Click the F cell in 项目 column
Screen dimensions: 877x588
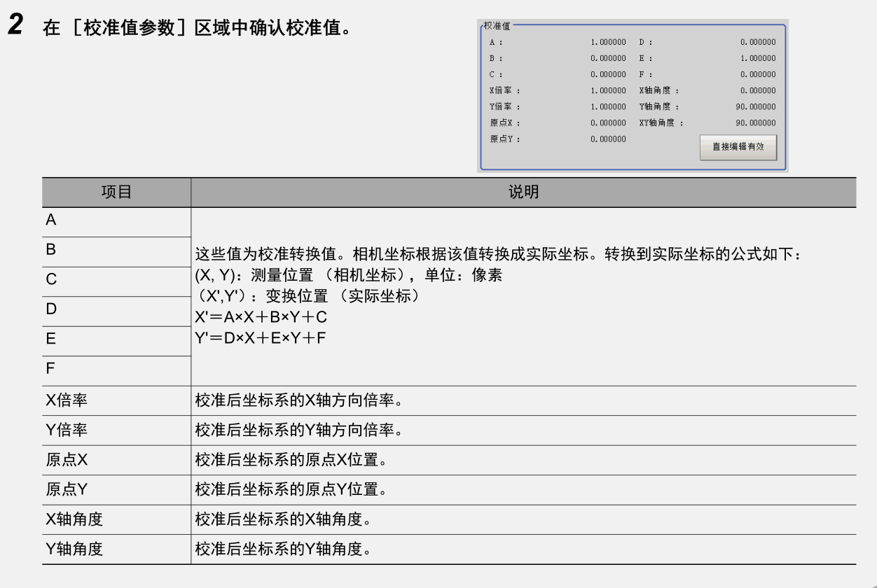point(116,370)
